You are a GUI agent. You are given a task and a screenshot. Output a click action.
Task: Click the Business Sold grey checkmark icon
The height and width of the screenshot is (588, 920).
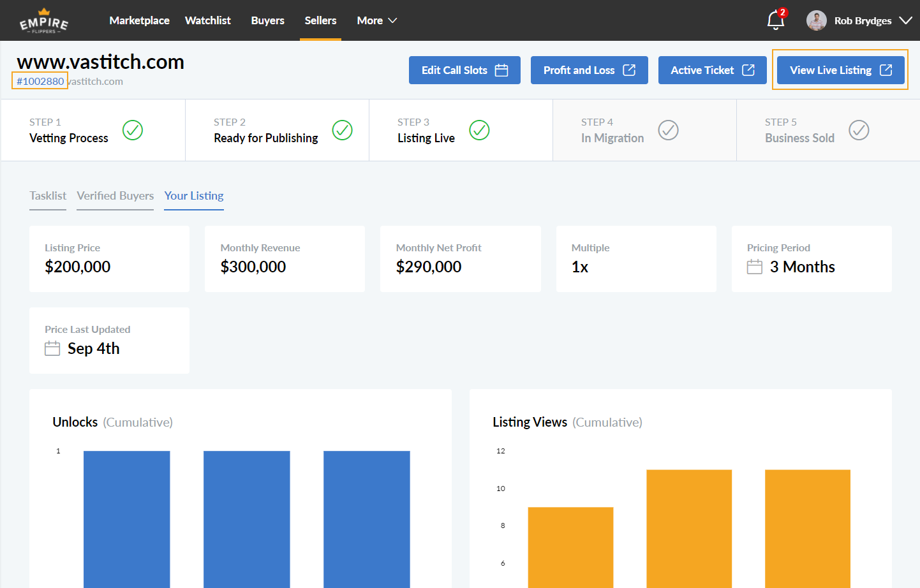[859, 130]
